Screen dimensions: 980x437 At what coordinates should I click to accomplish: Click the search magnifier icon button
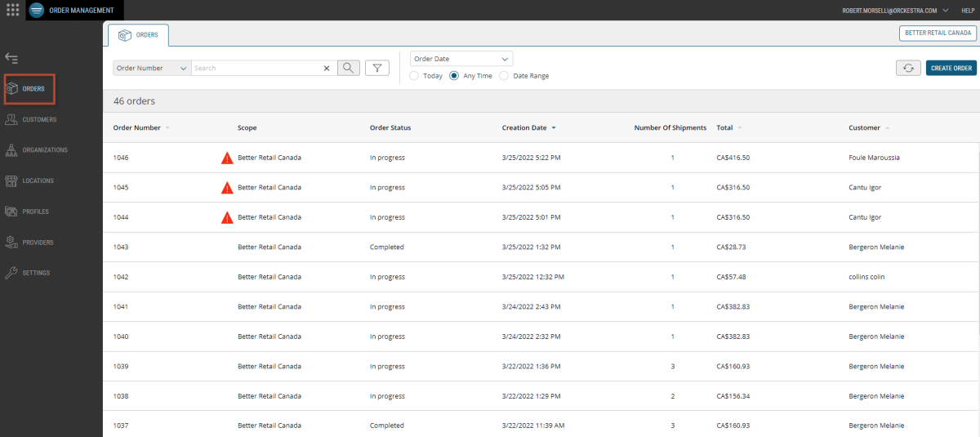348,68
